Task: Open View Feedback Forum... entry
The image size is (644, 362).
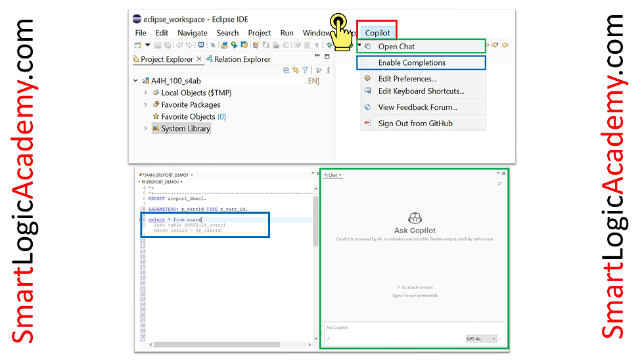Action: click(x=423, y=107)
